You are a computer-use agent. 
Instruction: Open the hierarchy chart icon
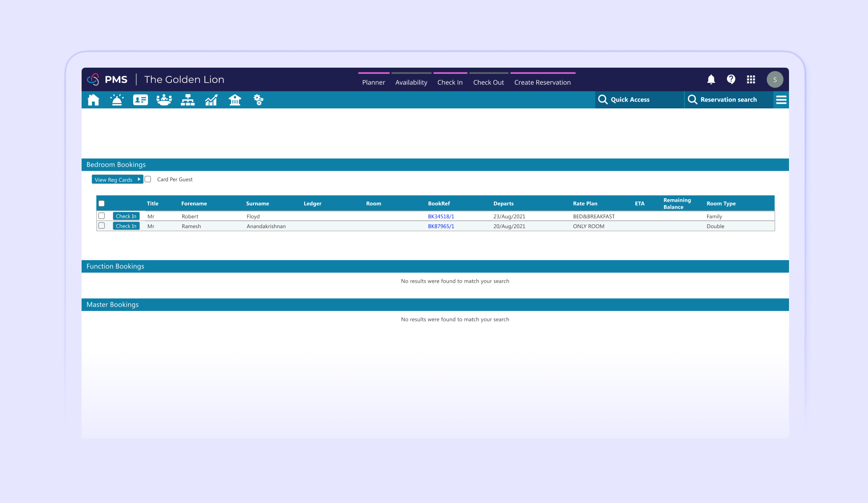click(x=187, y=100)
